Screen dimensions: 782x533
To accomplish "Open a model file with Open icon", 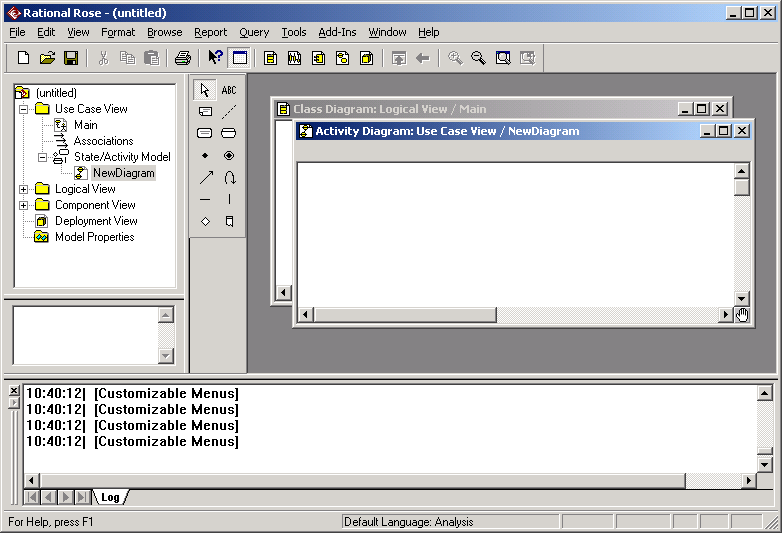I will coord(47,58).
